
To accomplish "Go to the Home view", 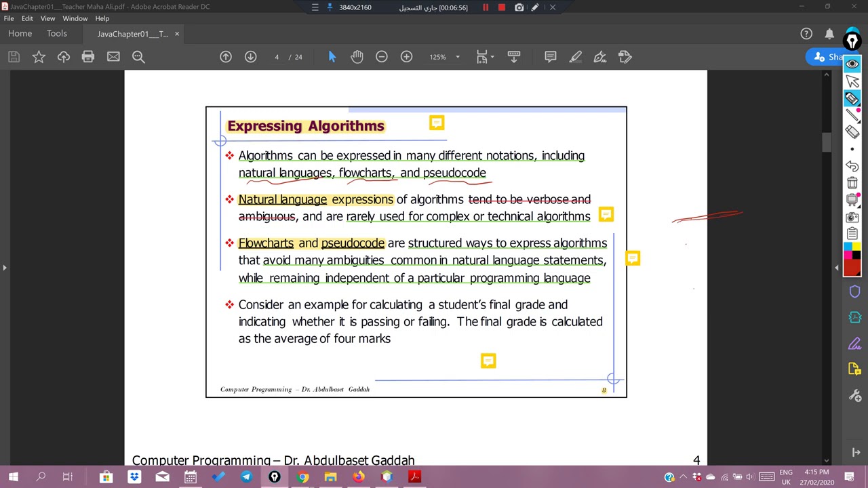I will (20, 34).
